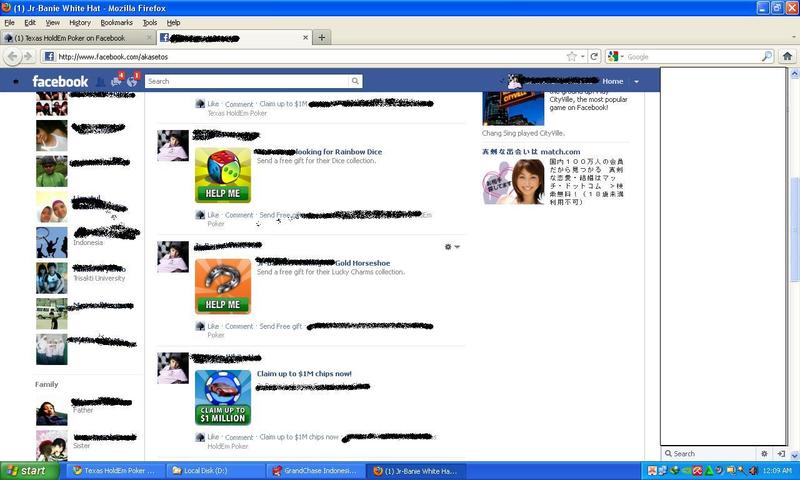Image resolution: width=800 pixels, height=480 pixels.
Task: Click the Home link in Facebook bar
Action: [x=612, y=82]
